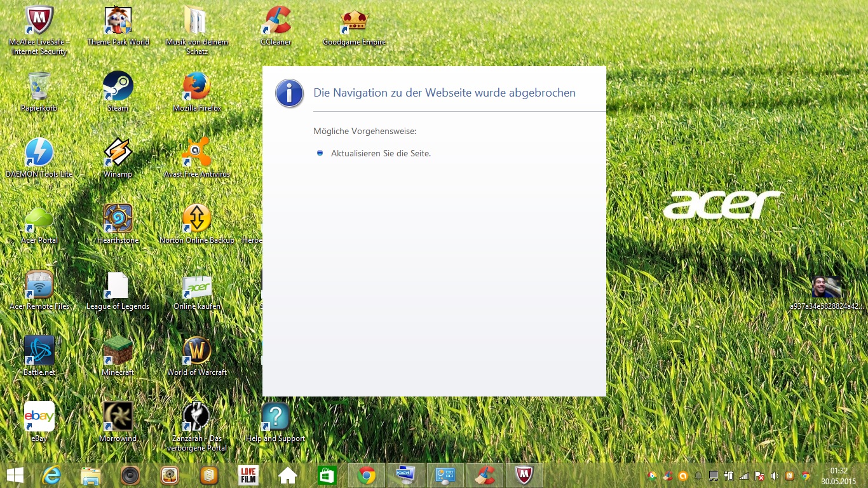Select the League of Legends shortcut

click(x=118, y=290)
